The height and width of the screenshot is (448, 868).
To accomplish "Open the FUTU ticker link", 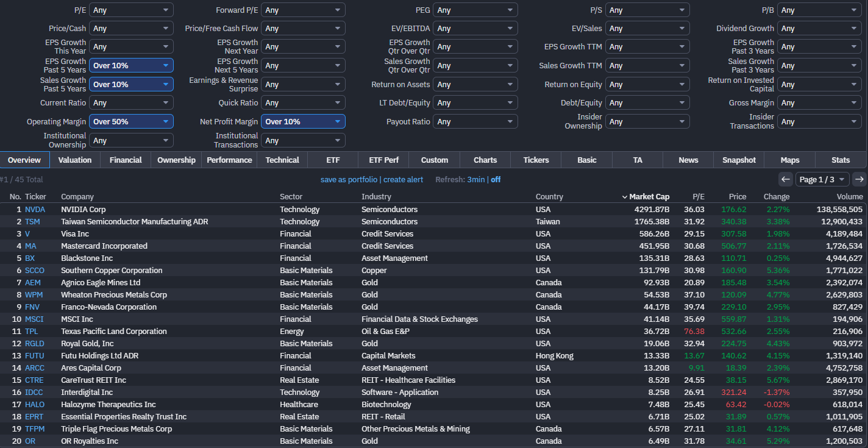I will pyautogui.click(x=34, y=356).
